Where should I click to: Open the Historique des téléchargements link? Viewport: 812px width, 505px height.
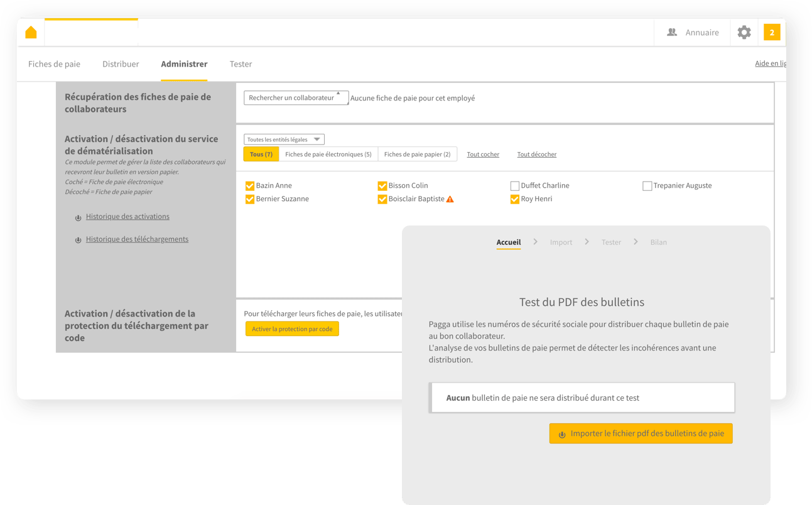click(137, 239)
